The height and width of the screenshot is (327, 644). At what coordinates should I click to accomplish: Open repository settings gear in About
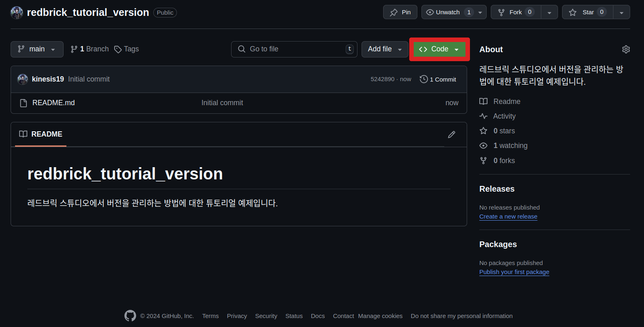click(x=626, y=49)
